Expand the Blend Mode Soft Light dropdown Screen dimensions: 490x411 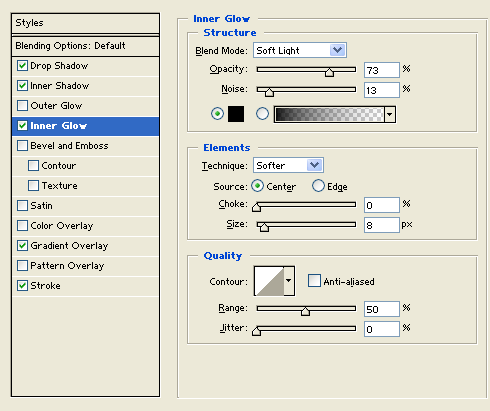pyautogui.click(x=300, y=50)
